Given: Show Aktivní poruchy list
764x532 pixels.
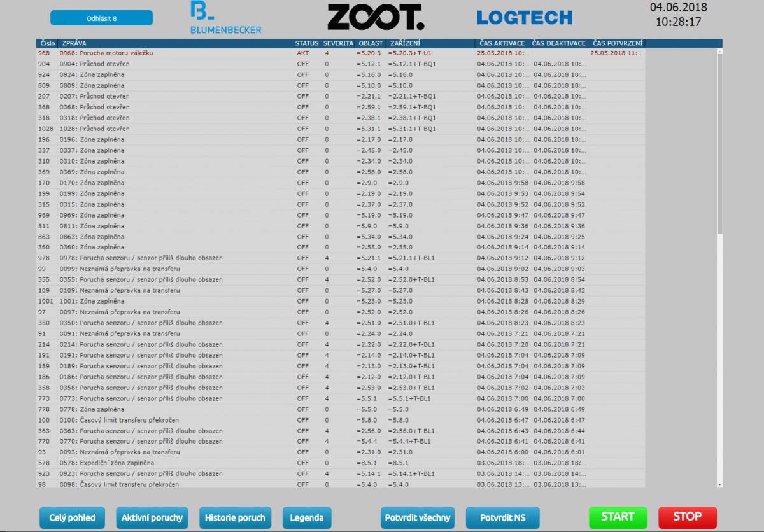Looking at the screenshot, I should coord(152,517).
